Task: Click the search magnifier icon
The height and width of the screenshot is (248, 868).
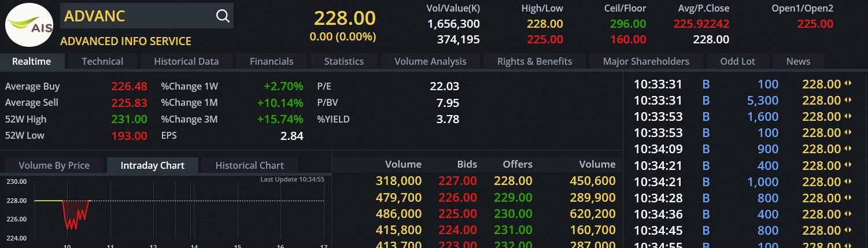Action: (223, 16)
